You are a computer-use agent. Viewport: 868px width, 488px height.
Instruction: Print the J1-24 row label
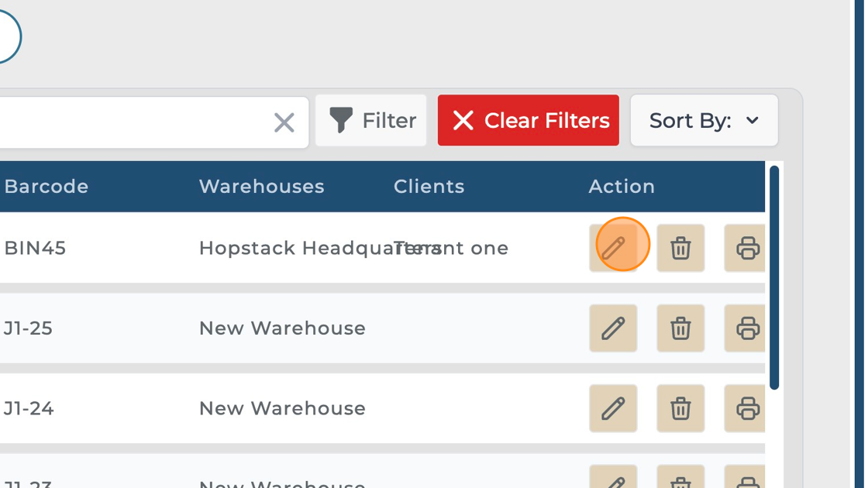click(746, 408)
